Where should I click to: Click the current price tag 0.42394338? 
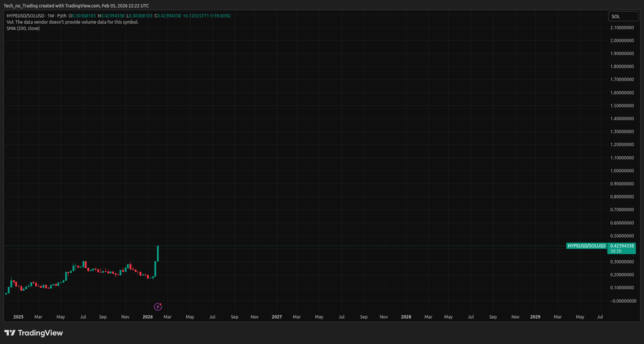pyautogui.click(x=623, y=246)
